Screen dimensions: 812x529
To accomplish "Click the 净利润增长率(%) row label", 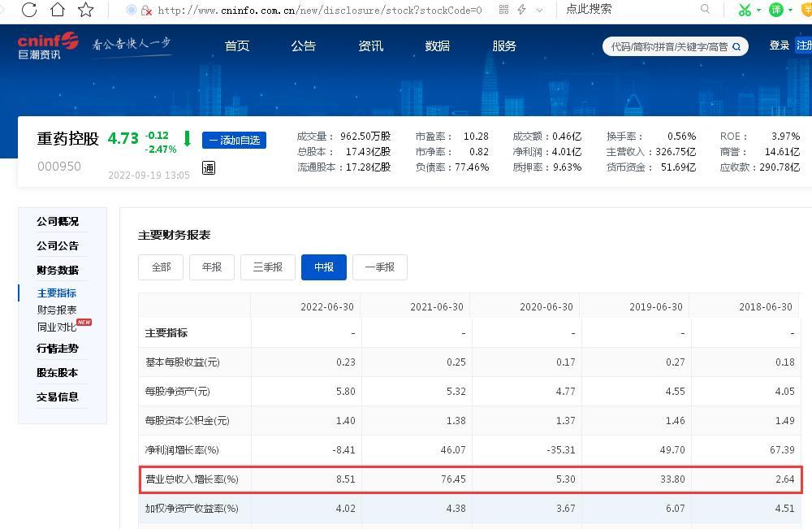I will click(182, 450).
